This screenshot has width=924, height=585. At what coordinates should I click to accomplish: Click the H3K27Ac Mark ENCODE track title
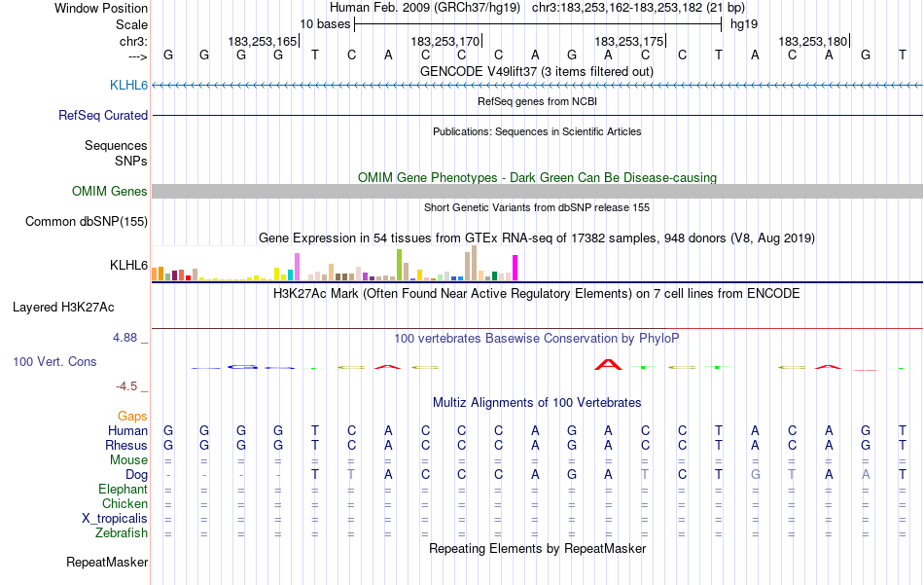coord(536,293)
